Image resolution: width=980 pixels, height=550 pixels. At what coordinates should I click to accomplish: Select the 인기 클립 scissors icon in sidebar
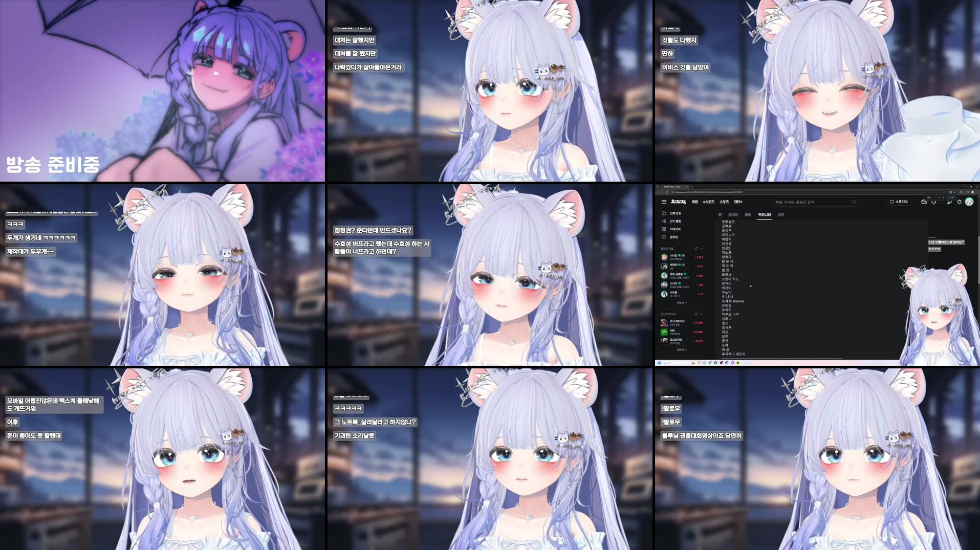coord(664,222)
